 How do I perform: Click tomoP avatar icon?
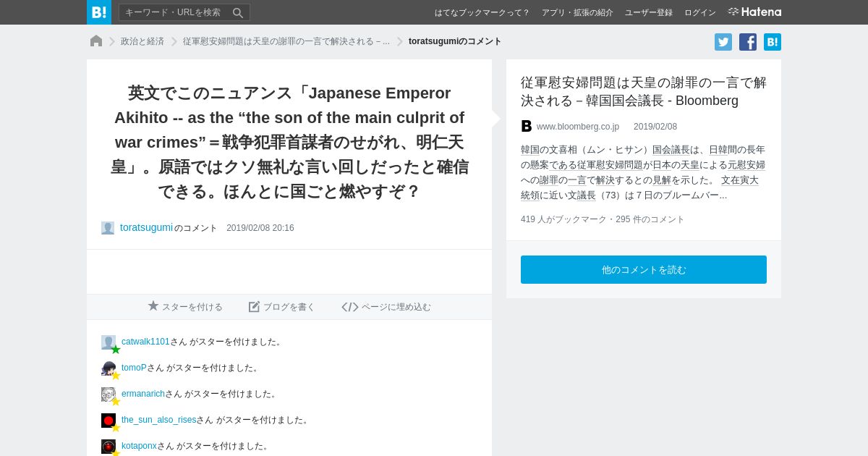tap(109, 369)
